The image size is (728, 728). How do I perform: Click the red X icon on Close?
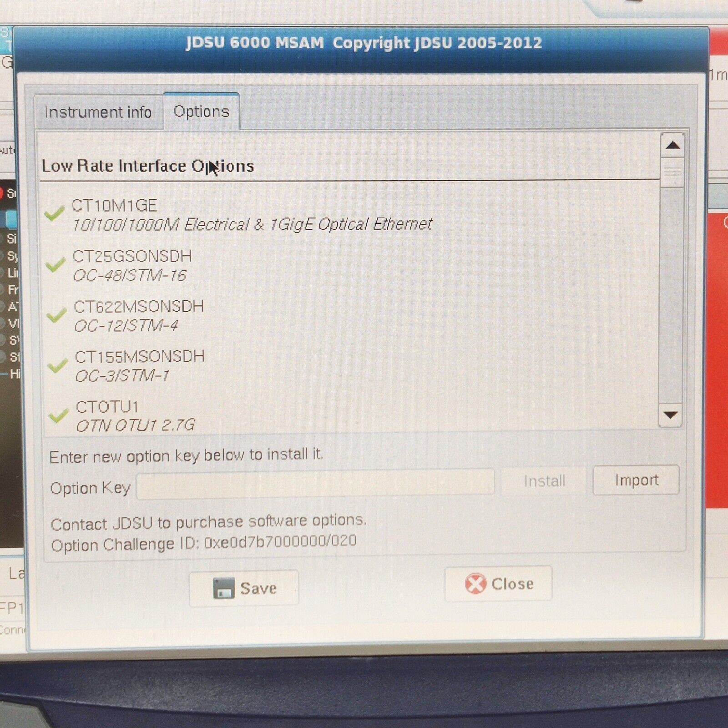coord(475,583)
